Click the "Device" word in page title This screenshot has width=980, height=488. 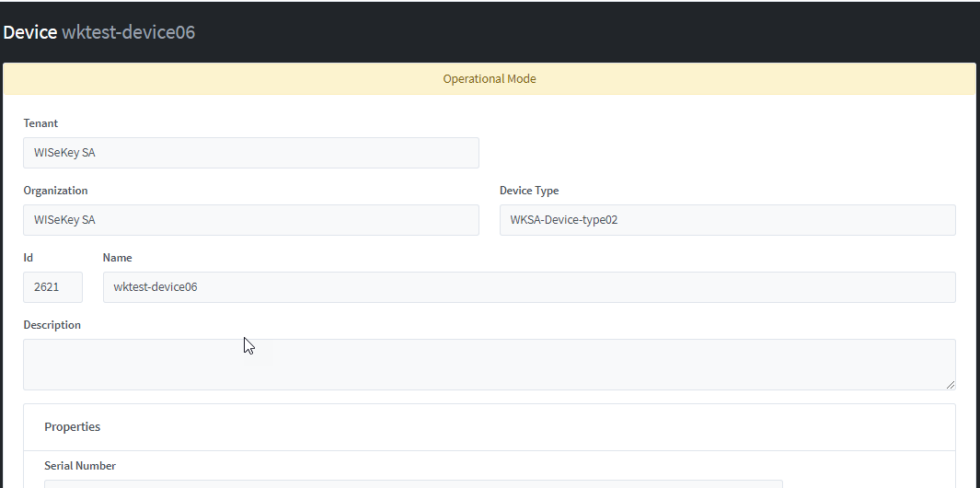coord(30,32)
